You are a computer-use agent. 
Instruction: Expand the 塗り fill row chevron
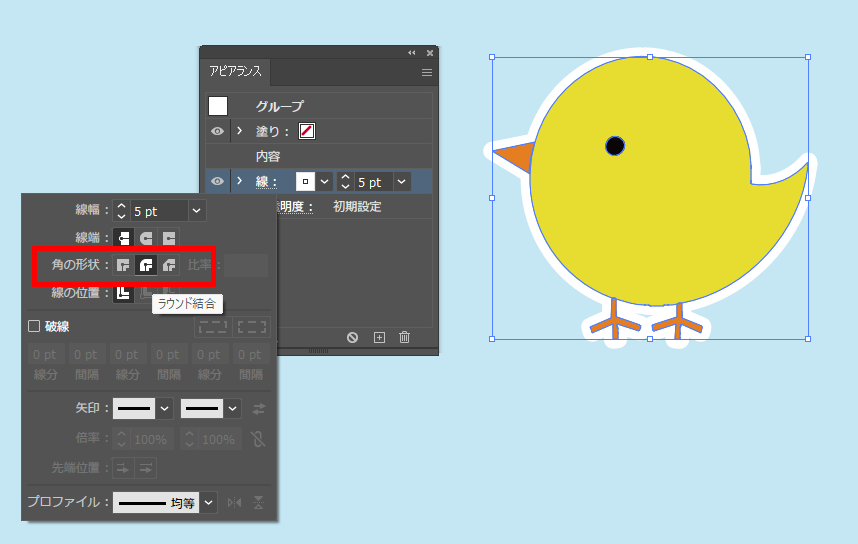pyautogui.click(x=239, y=131)
